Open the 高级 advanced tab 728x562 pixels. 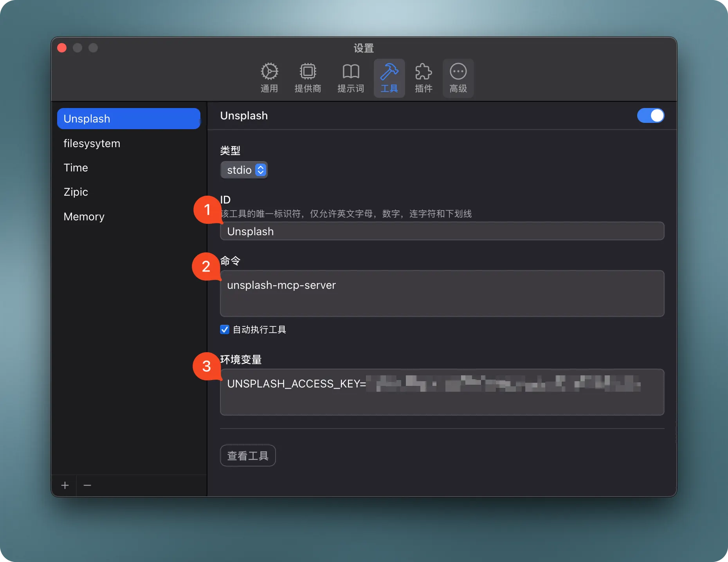pos(458,78)
